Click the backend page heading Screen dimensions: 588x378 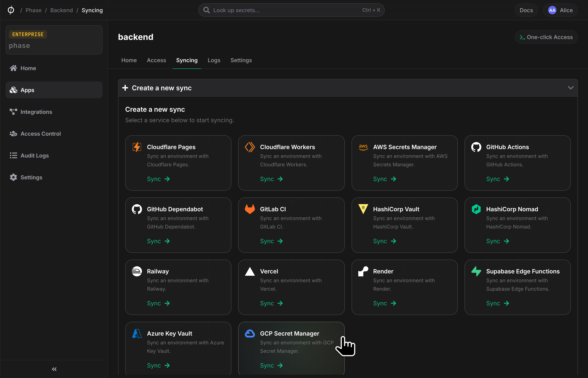[136, 37]
